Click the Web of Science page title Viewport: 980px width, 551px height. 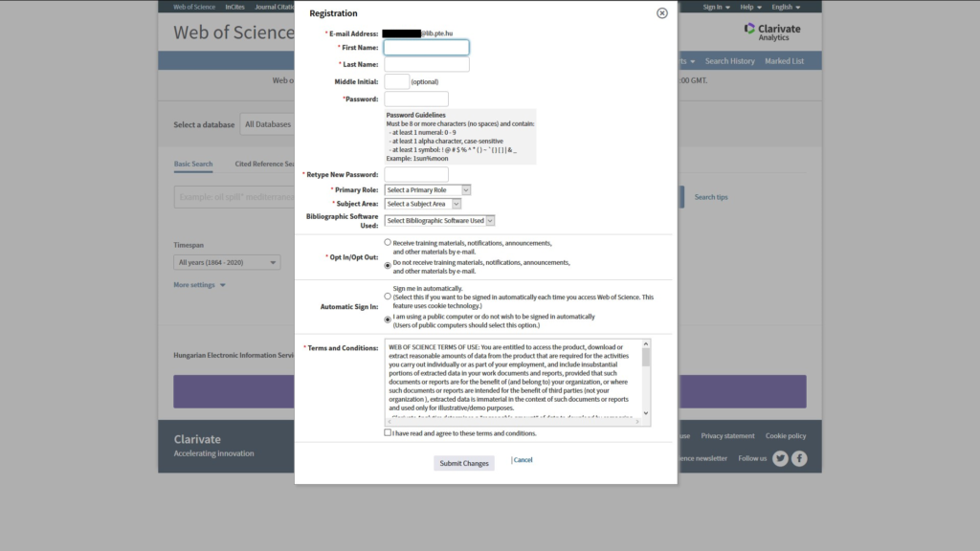coord(234,33)
